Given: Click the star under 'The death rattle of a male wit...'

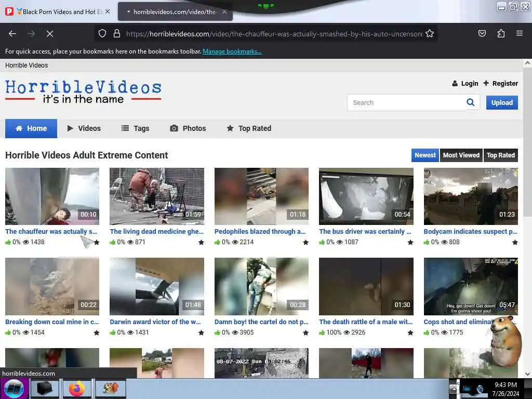Looking at the screenshot, I should tap(410, 333).
